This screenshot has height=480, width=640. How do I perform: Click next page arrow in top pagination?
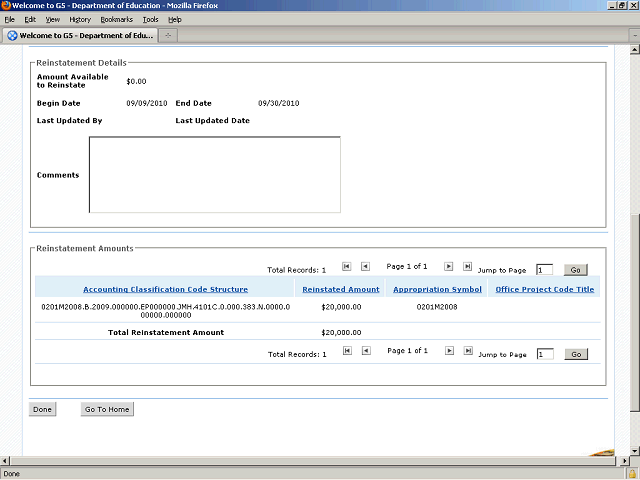coord(449,267)
